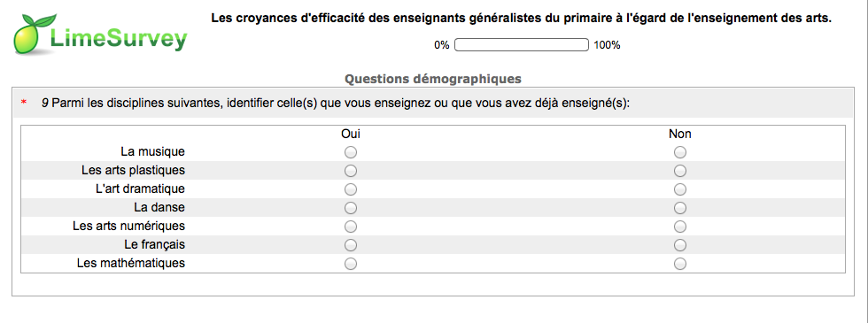Click the question 9 text
868x323 pixels.
pyautogui.click(x=336, y=103)
